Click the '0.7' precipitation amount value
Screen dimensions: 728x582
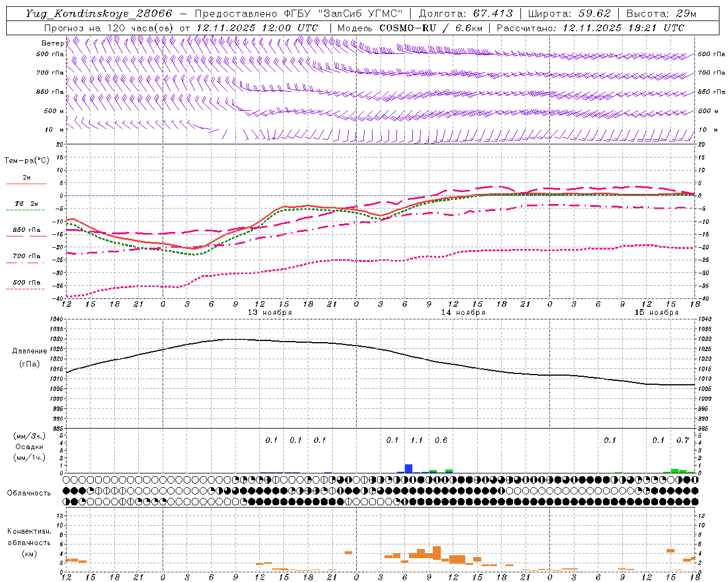tap(682, 440)
